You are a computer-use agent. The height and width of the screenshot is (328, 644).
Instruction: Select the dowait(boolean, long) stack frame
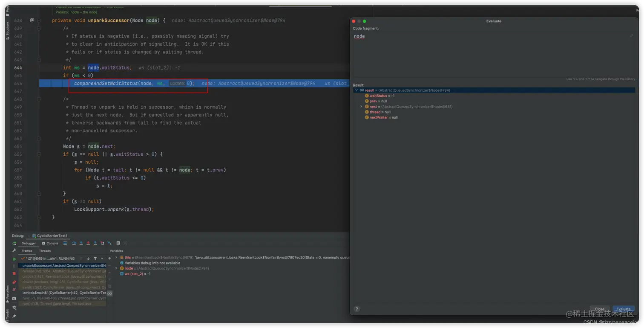(62, 282)
